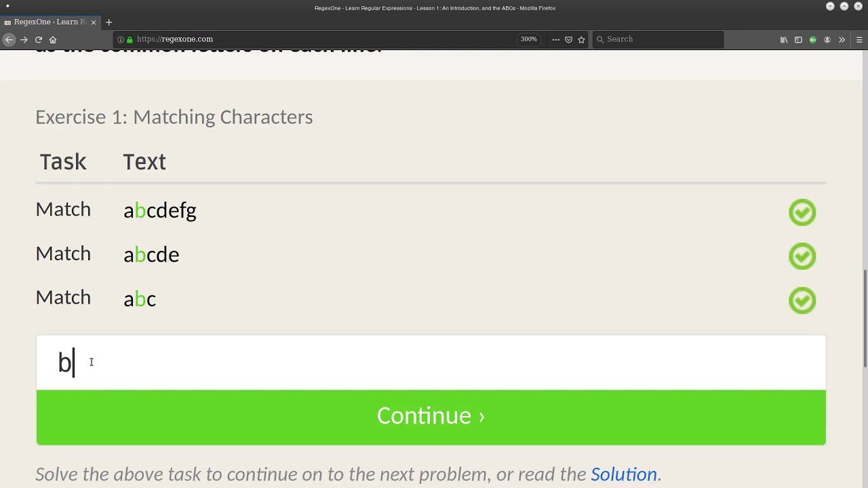The height and width of the screenshot is (488, 868).
Task: Click the checkmark for the abcde row
Action: (802, 256)
